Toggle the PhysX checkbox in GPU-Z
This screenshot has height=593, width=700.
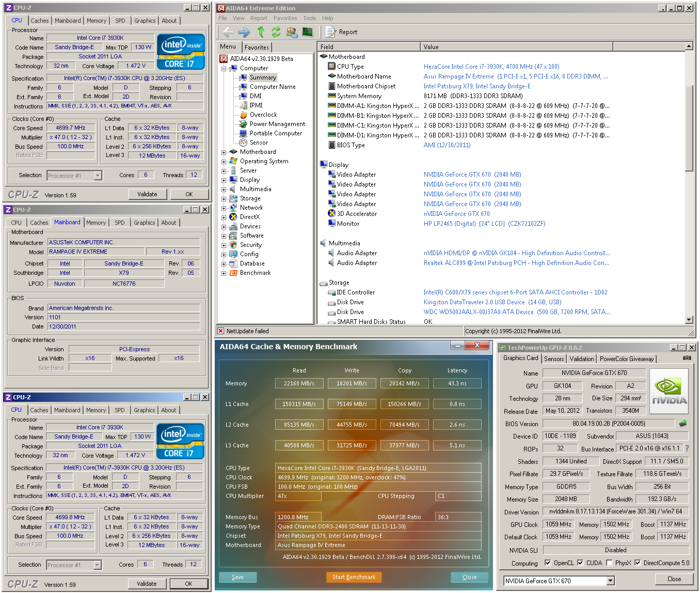tap(610, 563)
